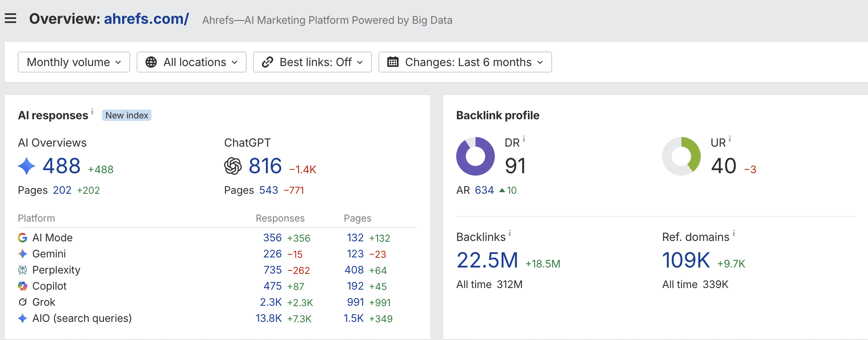This screenshot has height=340, width=868.
Task: Click the info icon next to UR
Action: (730, 139)
